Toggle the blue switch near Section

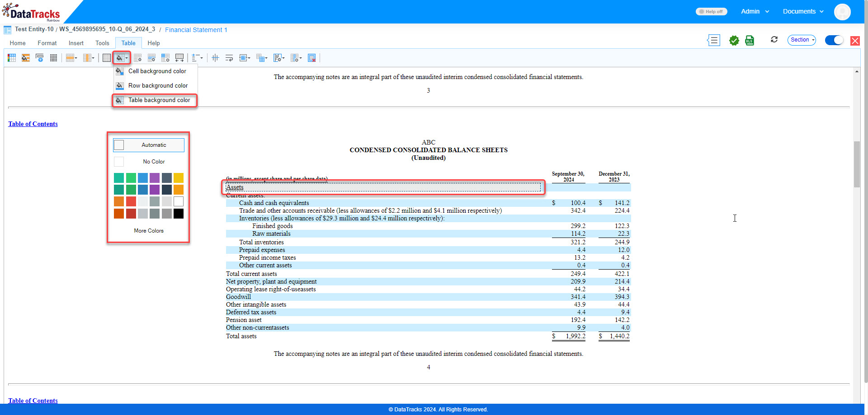pos(834,40)
